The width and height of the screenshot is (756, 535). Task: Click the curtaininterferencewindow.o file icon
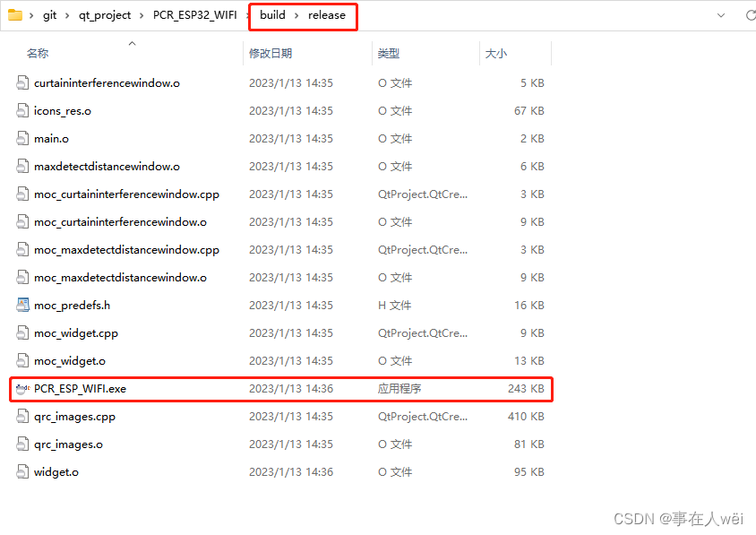point(22,83)
